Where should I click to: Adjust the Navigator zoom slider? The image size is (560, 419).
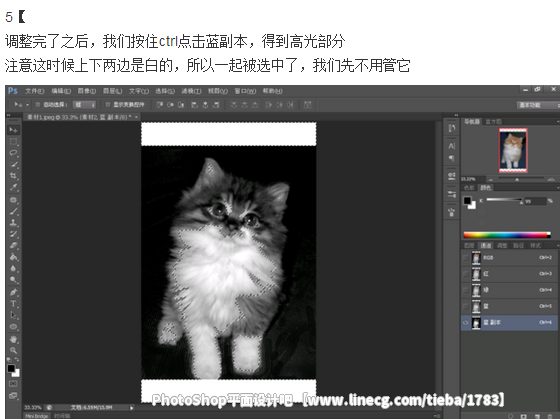pyautogui.click(x=517, y=179)
